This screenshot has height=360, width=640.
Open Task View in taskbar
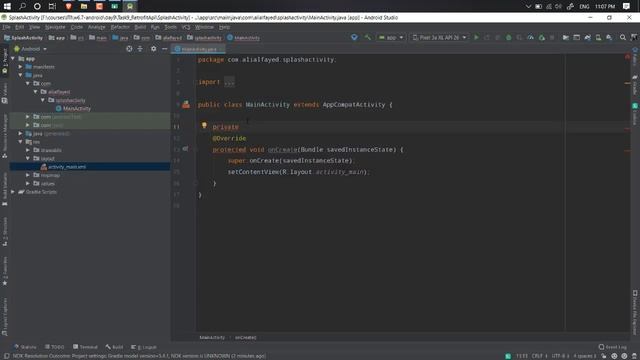tap(52, 6)
